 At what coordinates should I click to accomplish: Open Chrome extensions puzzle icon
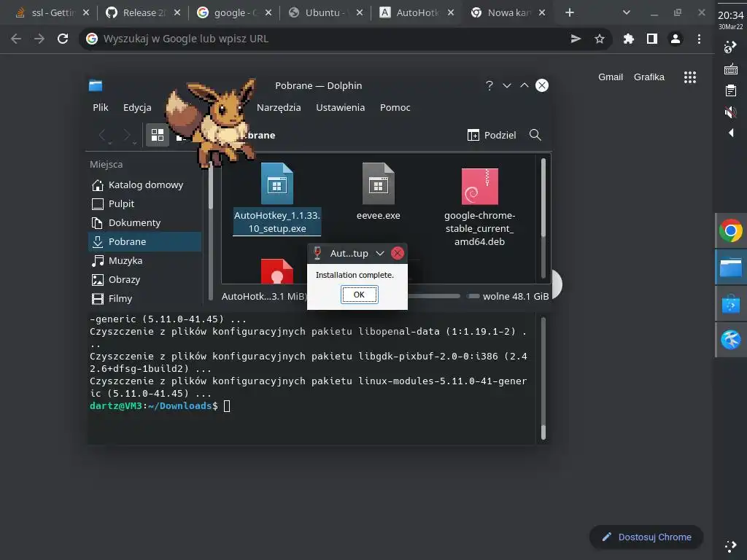629,39
